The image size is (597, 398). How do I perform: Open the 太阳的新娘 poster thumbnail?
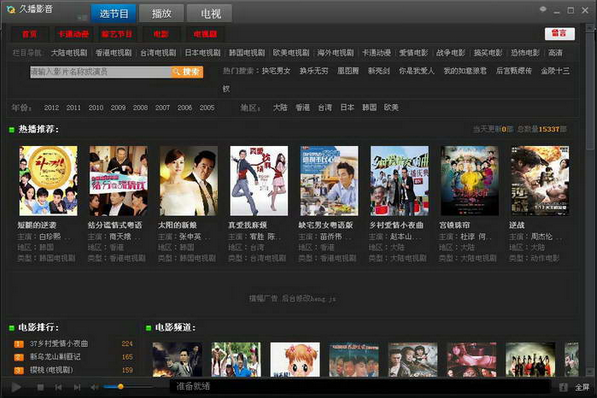189,181
